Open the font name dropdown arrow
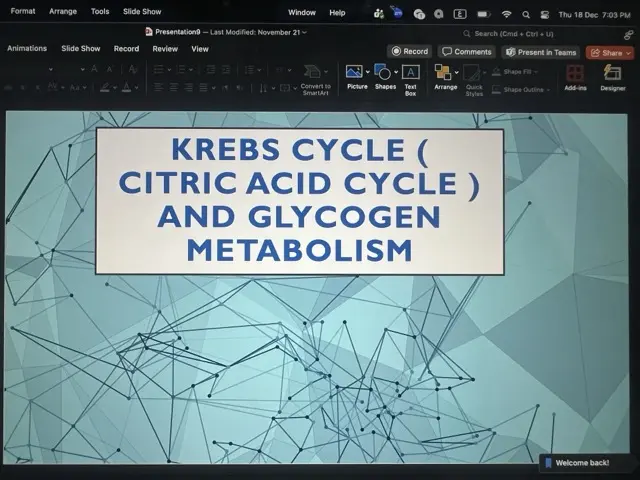640x480 pixels. pos(51,69)
